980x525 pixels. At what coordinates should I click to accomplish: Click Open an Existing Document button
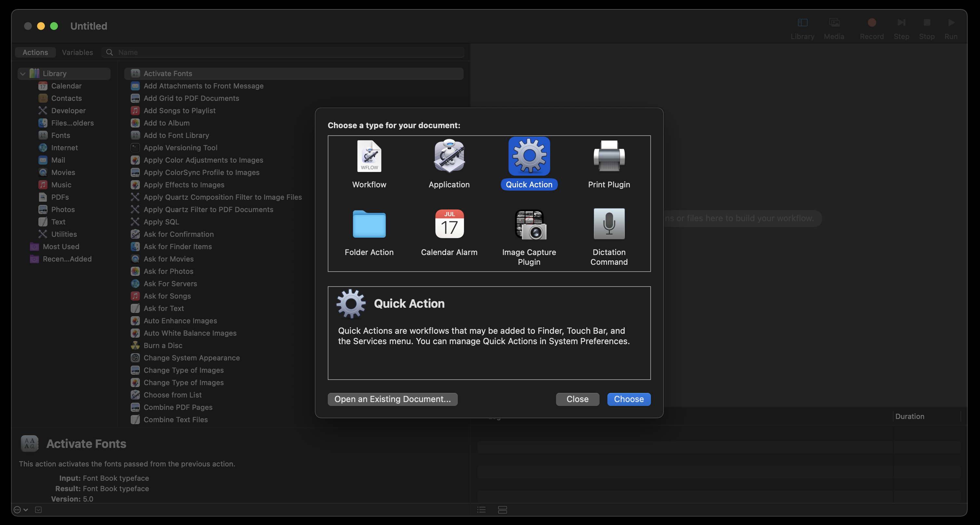(392, 398)
